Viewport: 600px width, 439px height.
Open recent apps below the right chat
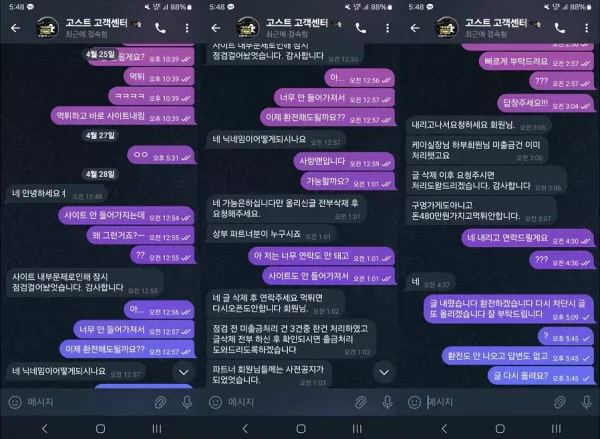click(556, 428)
